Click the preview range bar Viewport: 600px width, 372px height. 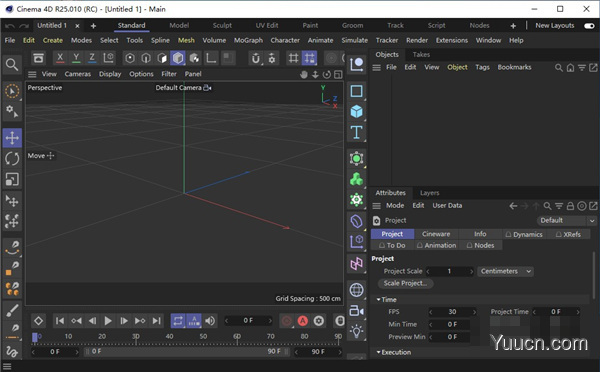coord(187,352)
